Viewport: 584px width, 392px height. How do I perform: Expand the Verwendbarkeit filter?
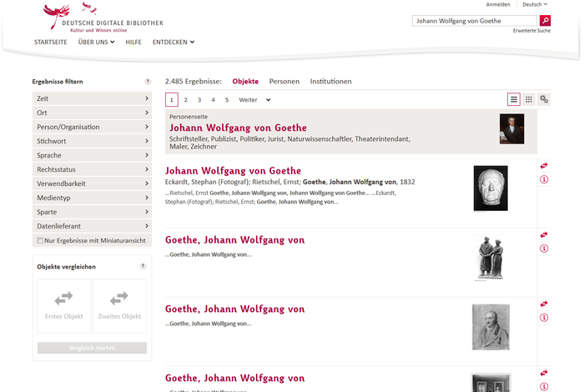point(92,183)
